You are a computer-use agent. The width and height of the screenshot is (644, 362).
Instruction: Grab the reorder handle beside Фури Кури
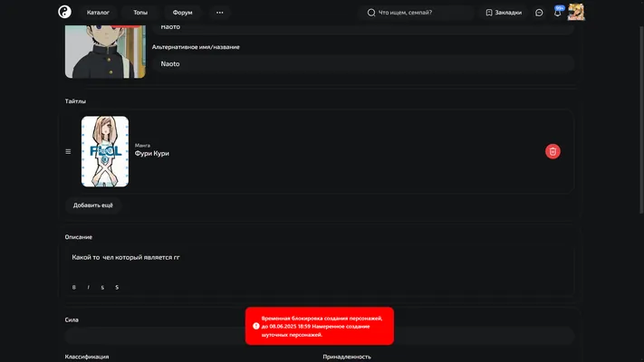pos(68,151)
